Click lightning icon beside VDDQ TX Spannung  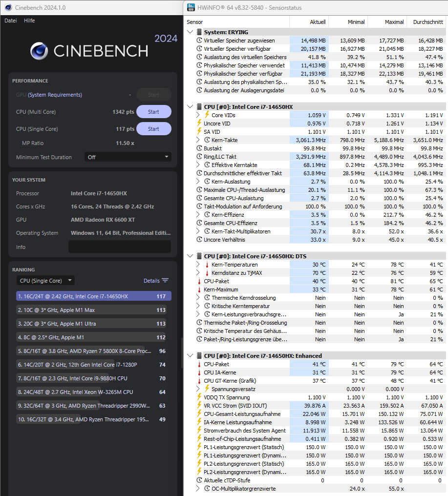click(x=199, y=397)
